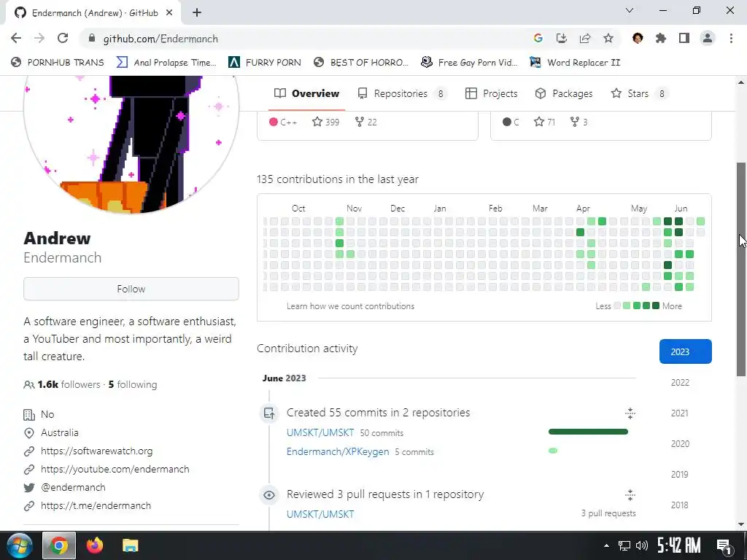Open the Chrome profile avatar icon
This screenshot has width=747, height=560.
point(707,38)
